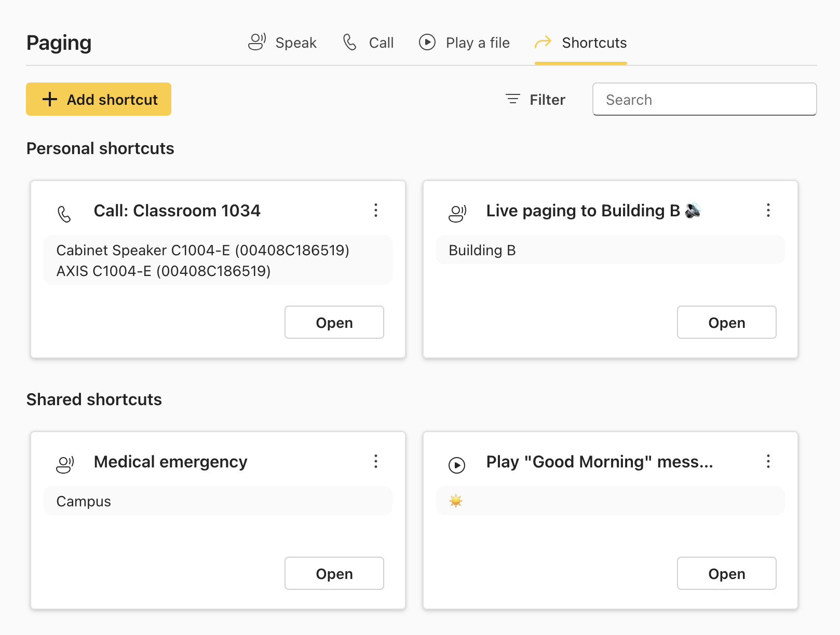The width and height of the screenshot is (840, 635).
Task: Open the Play Good Morning message shortcut
Action: tap(727, 573)
